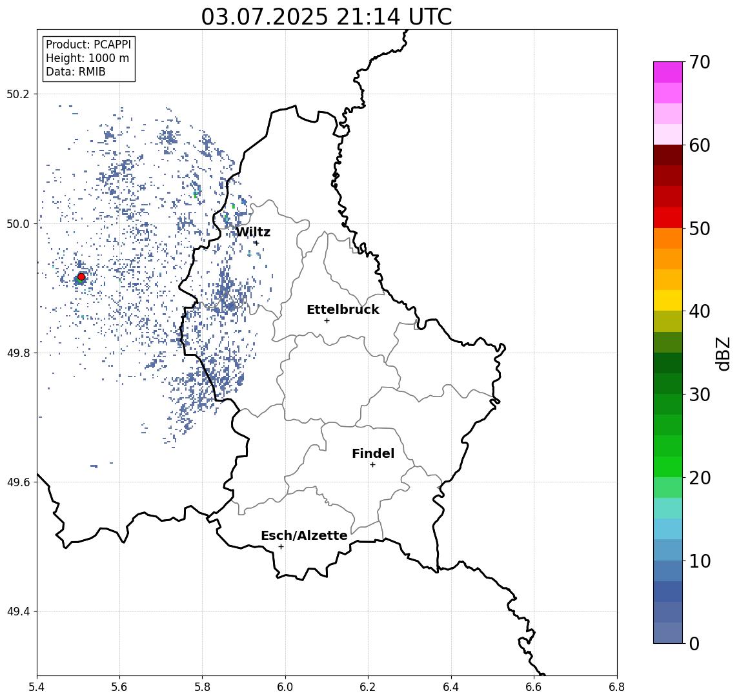Image resolution: width=739 pixels, height=700 pixels.
Task: Click the 'Product: PCAPPI' text
Action: click(88, 45)
